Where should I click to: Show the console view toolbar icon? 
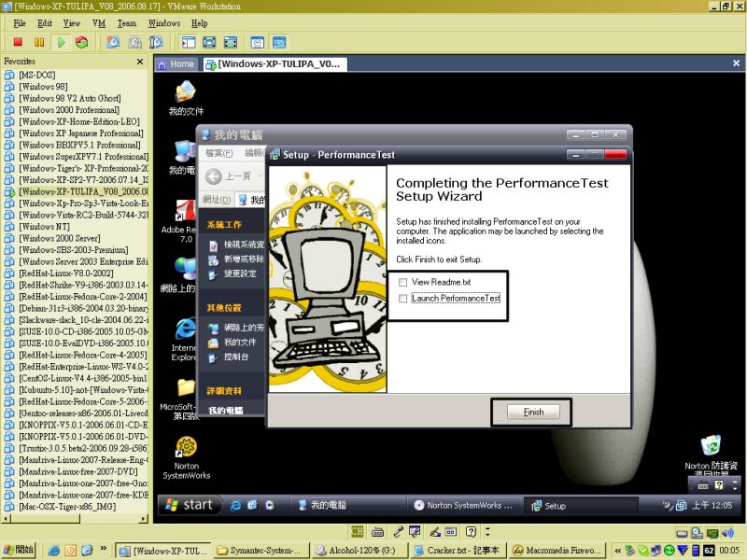pos(279,42)
